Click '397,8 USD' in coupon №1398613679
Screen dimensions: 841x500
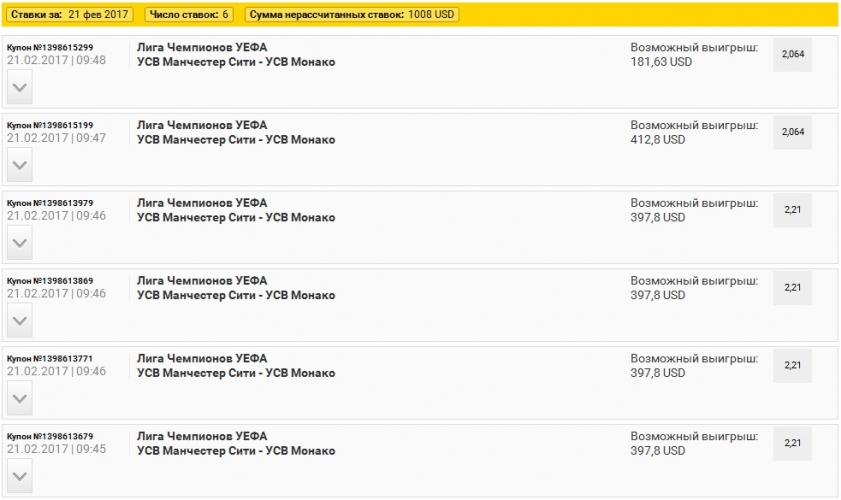(x=658, y=451)
